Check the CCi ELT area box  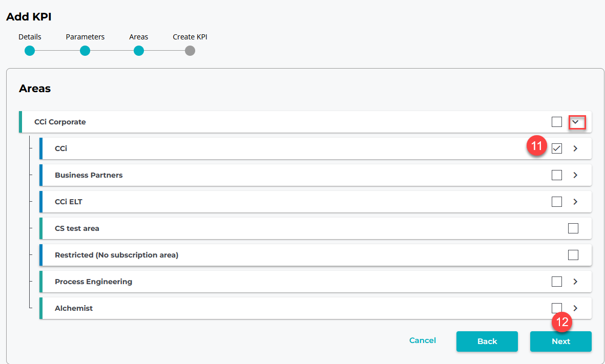[x=557, y=202]
